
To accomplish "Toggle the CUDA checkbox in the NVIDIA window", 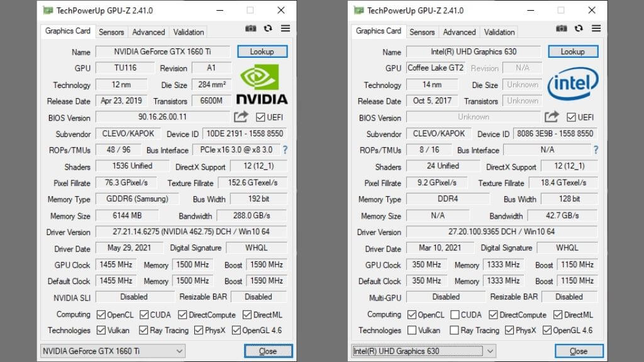I will coord(144,315).
